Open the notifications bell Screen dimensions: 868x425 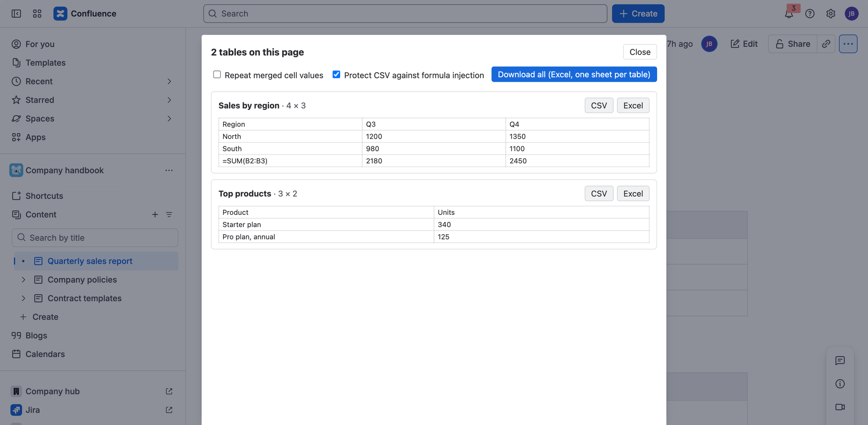pos(789,14)
